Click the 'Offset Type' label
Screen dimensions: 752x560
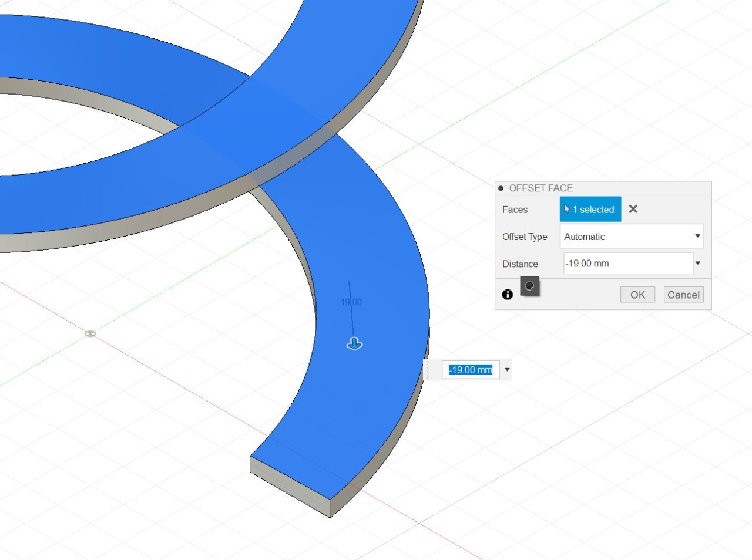(x=525, y=237)
